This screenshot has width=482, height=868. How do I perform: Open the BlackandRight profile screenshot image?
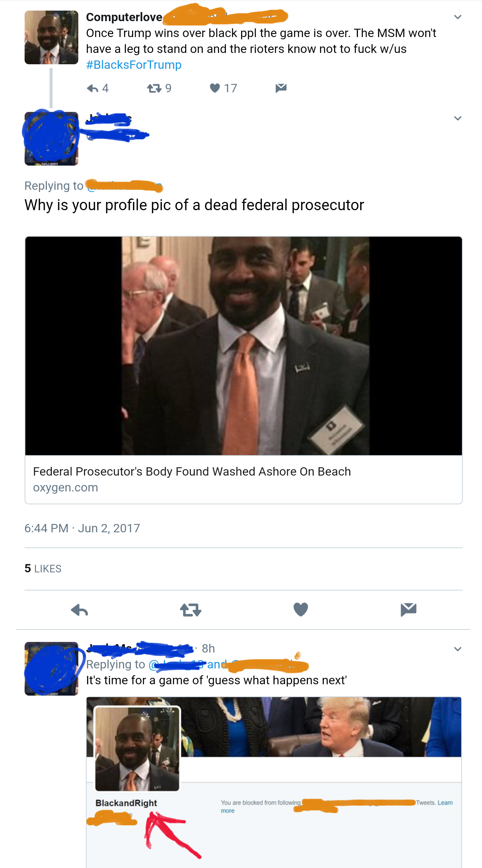tap(274, 782)
